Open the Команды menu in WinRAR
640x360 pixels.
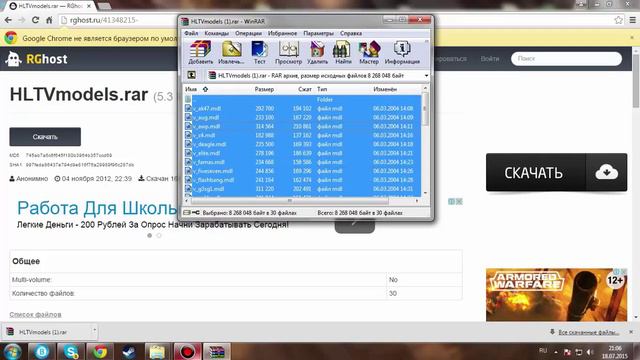(x=216, y=33)
